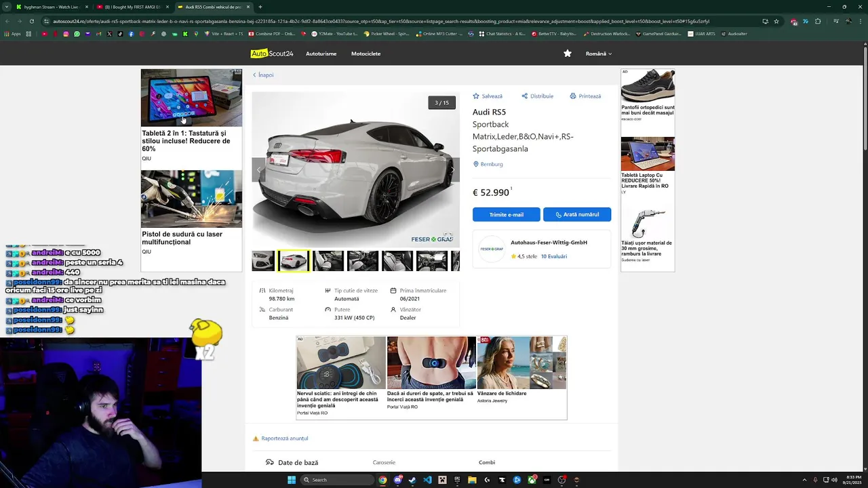Select the third gallery thumbnail

point(328,261)
